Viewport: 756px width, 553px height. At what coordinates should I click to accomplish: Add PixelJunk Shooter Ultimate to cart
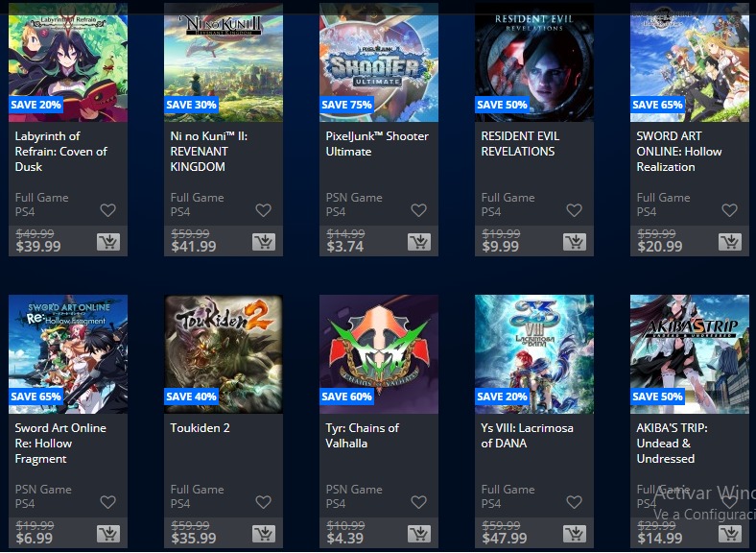pyautogui.click(x=419, y=242)
